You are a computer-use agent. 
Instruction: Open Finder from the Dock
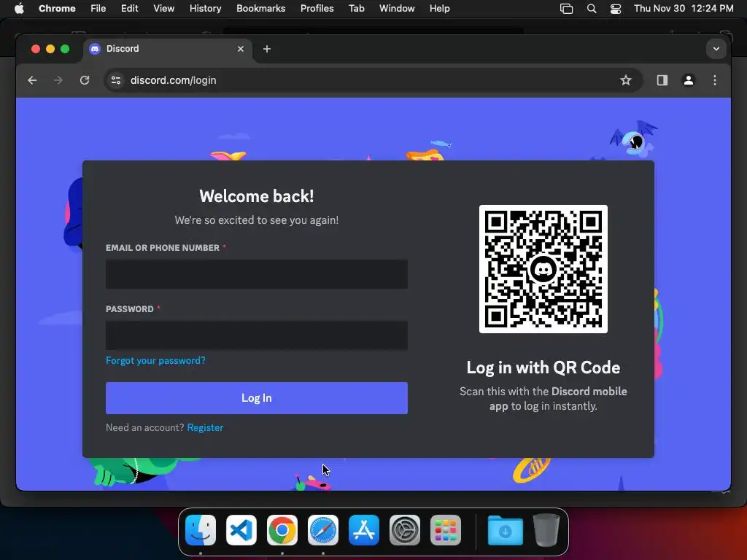pyautogui.click(x=201, y=530)
